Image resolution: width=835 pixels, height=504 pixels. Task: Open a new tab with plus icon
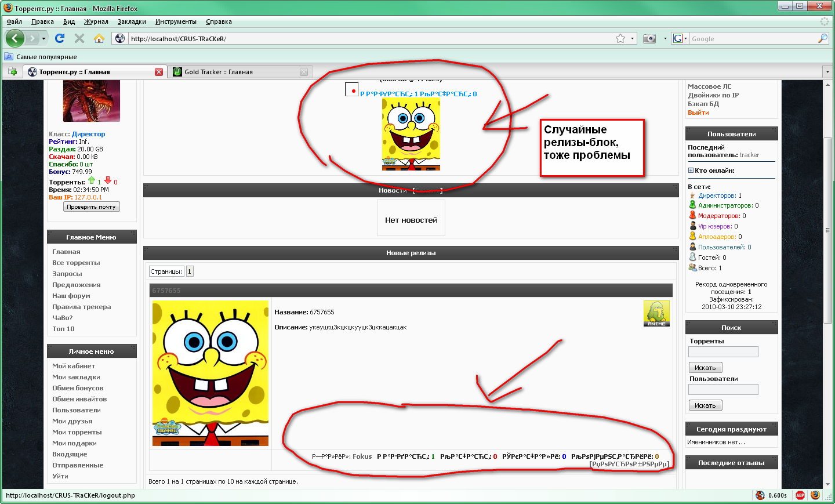point(12,71)
